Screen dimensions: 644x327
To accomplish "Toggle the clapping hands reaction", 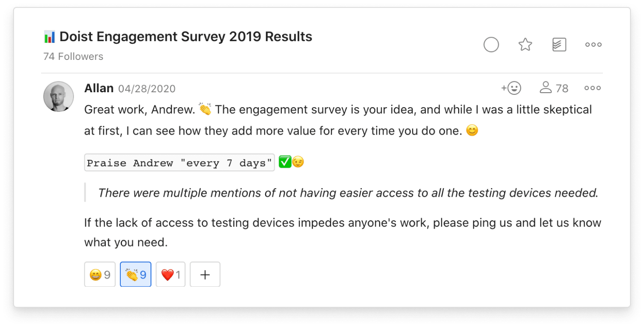I will [135, 274].
